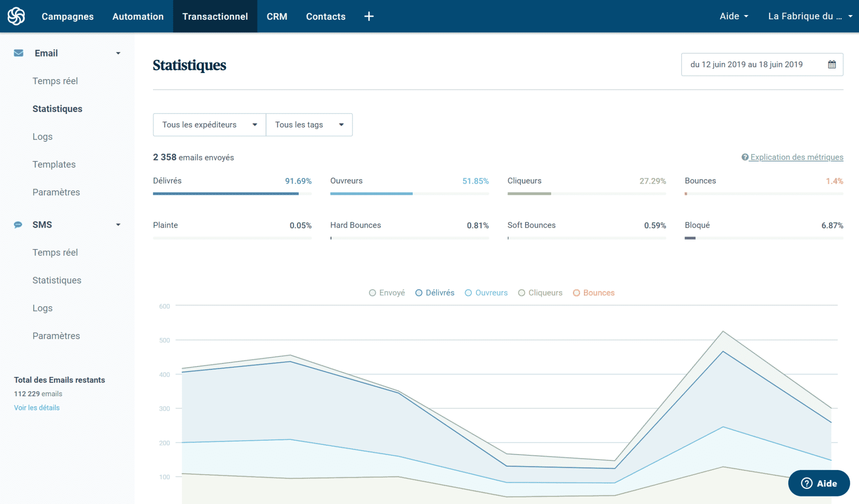Screen dimensions: 859x504
Task: Open Voir les détails link
Action: point(37,408)
